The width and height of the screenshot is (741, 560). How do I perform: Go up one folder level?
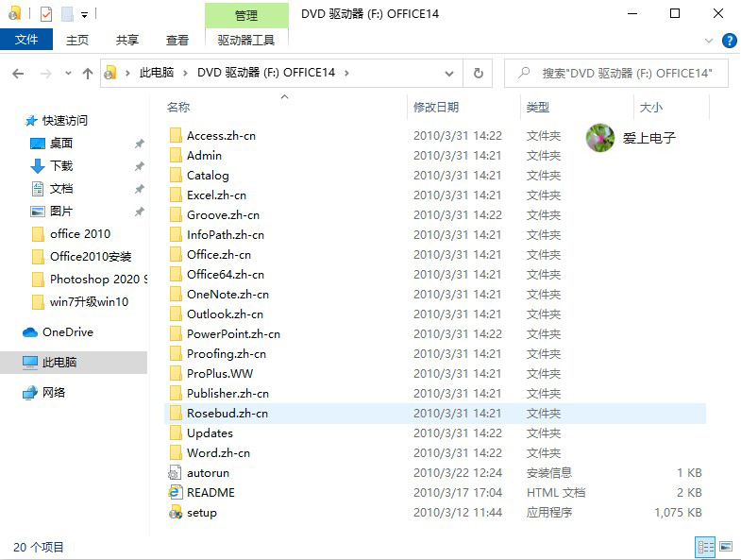[x=88, y=74]
